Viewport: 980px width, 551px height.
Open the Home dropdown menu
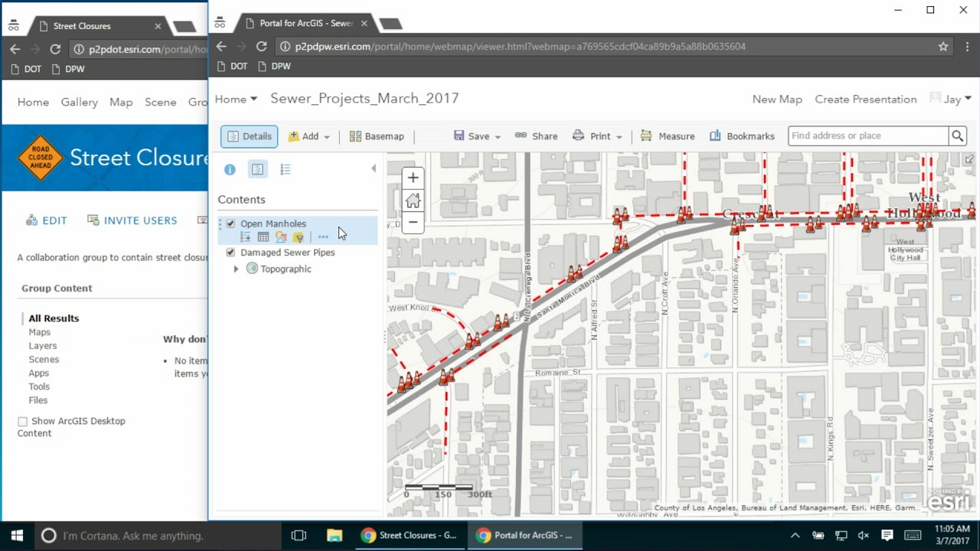click(x=236, y=99)
